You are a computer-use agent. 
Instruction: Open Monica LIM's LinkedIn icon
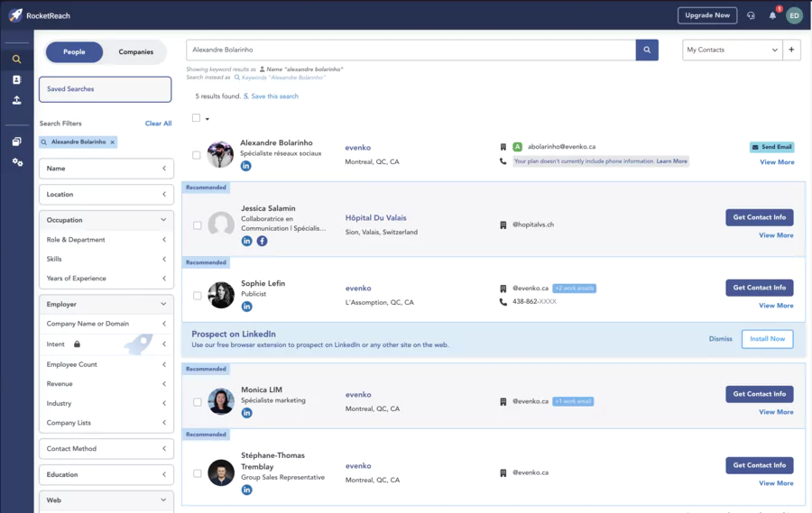tap(247, 413)
